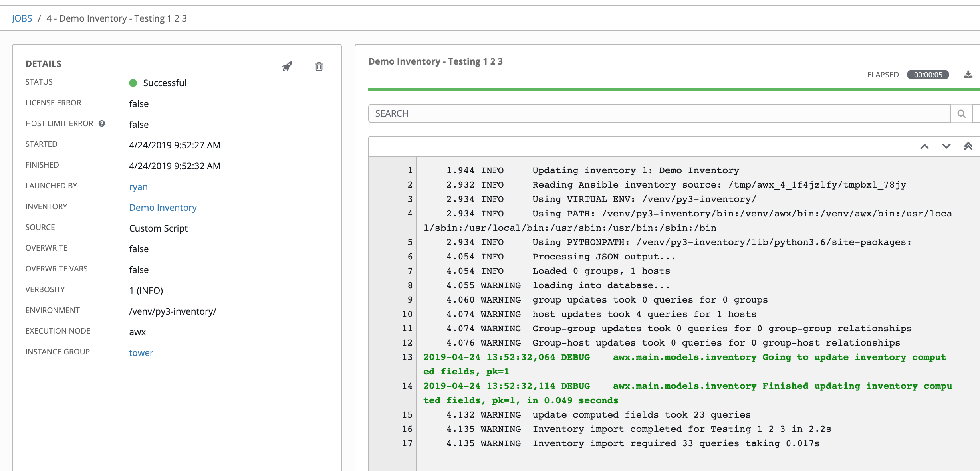
Task: Click the Loaded 0 groups output line
Action: [601, 271]
